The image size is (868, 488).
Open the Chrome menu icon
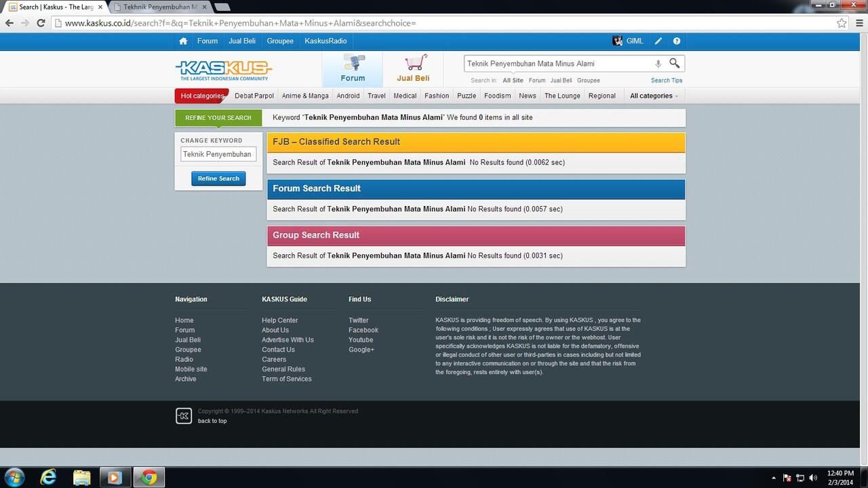[858, 22]
